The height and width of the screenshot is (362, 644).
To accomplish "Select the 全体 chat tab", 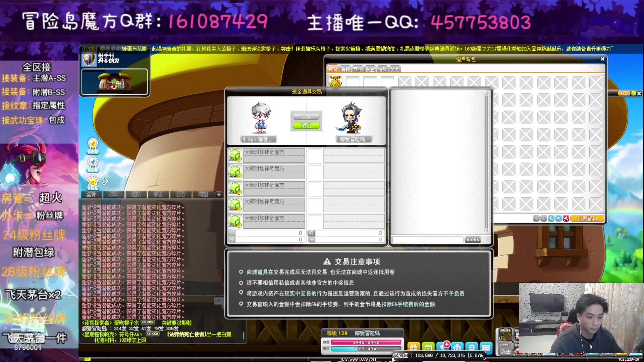I will tap(91, 194).
